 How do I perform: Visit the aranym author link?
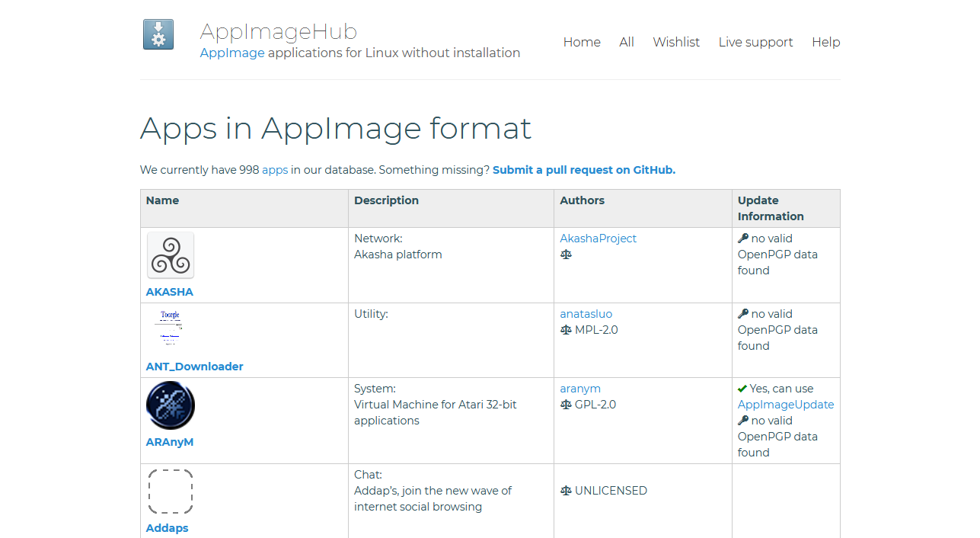tap(580, 389)
